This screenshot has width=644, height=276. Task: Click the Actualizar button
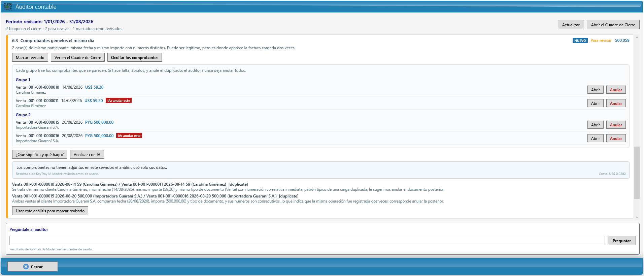571,25
